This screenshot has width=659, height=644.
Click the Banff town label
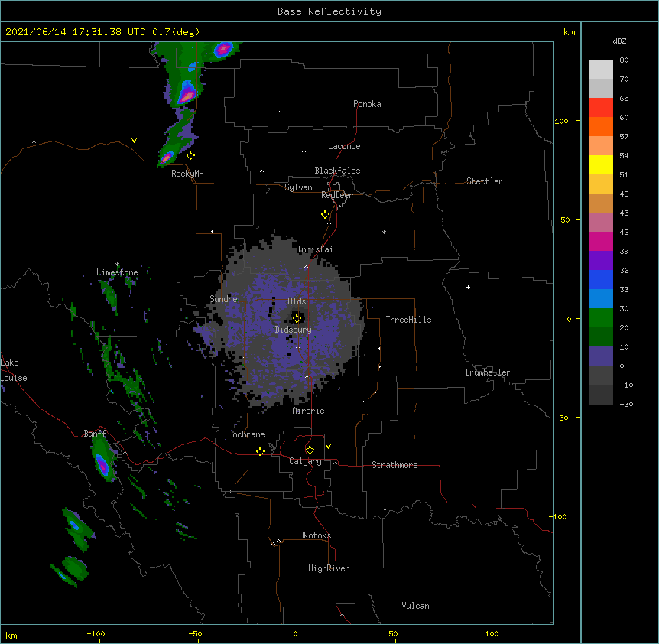pyautogui.click(x=95, y=434)
